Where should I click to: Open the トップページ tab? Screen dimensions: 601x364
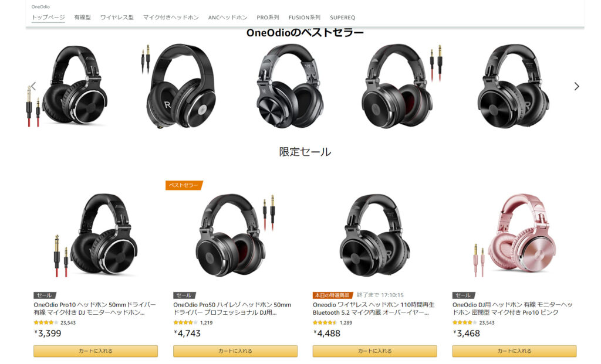pos(48,18)
